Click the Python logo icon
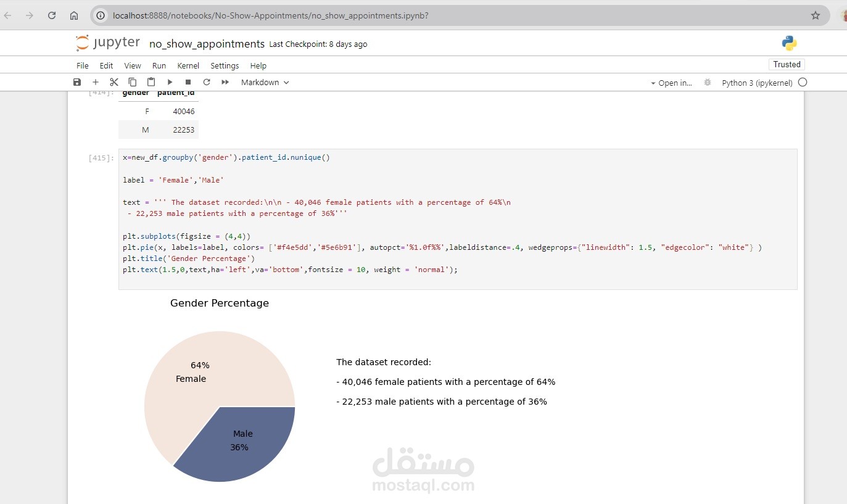Screen dimensions: 847x504 789,43
